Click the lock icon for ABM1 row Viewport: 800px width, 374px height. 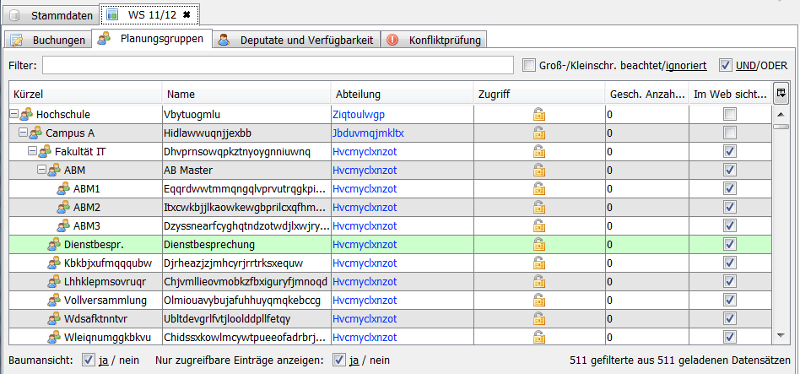[539, 189]
